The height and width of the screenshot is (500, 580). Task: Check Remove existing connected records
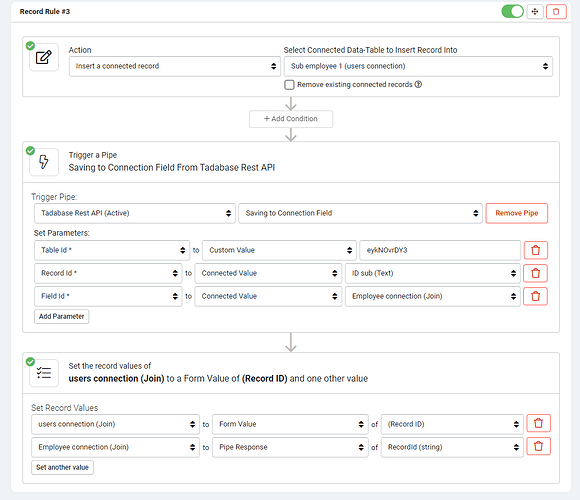coord(289,85)
